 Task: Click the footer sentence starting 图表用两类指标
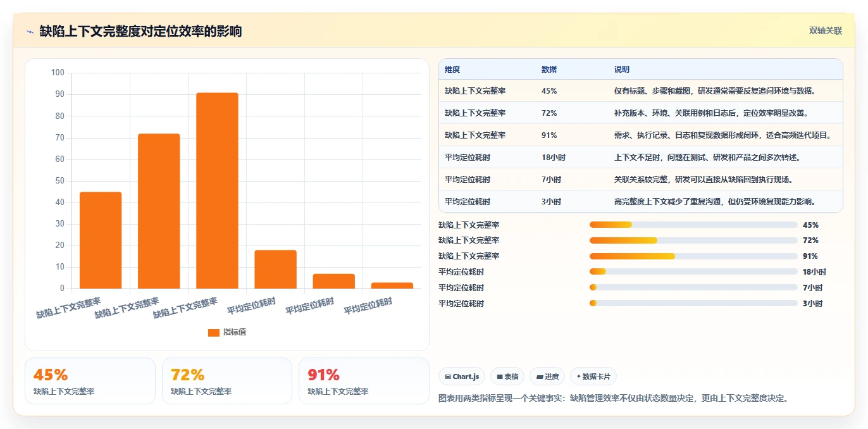click(613, 399)
